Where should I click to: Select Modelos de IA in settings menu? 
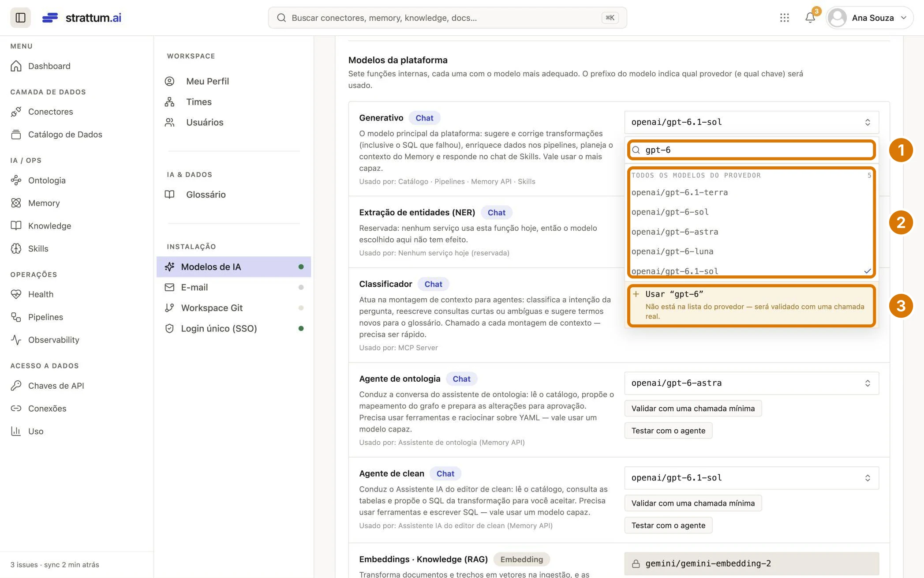coord(234,266)
